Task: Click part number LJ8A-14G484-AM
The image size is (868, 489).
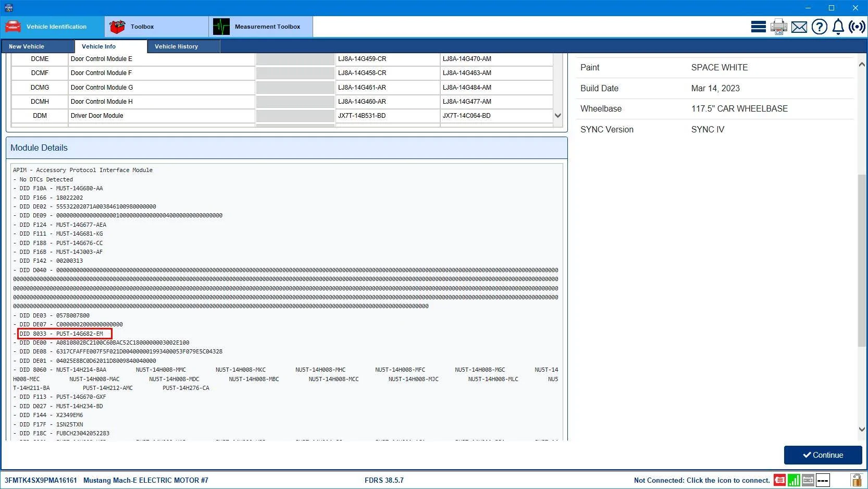Action: pyautogui.click(x=467, y=88)
